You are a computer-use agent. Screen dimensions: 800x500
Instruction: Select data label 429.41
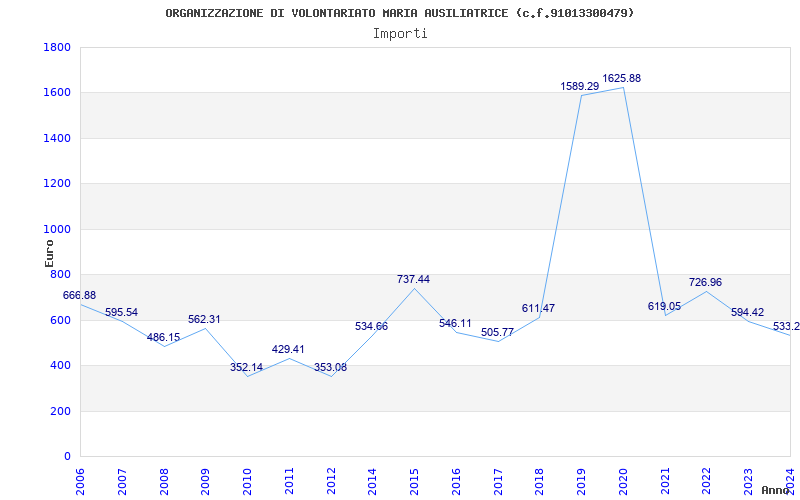[288, 349]
